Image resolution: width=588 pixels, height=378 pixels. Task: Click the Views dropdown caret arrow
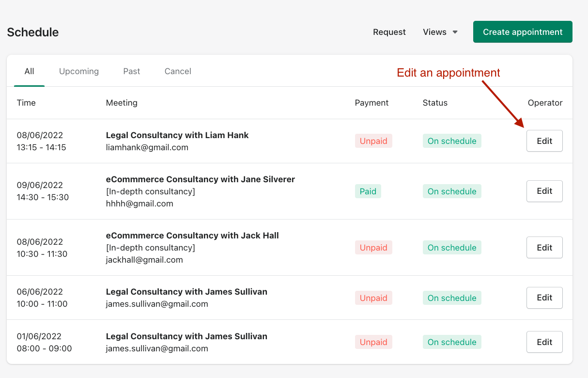pos(455,32)
